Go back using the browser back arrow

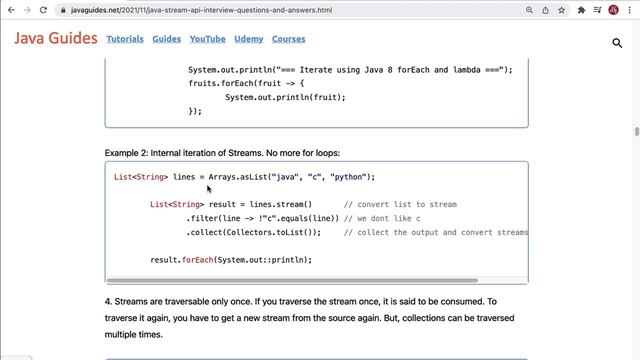pos(11,10)
